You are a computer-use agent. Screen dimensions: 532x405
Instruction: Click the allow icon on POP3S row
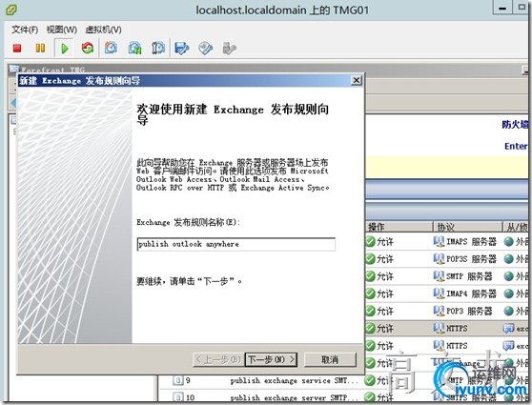[x=370, y=259]
